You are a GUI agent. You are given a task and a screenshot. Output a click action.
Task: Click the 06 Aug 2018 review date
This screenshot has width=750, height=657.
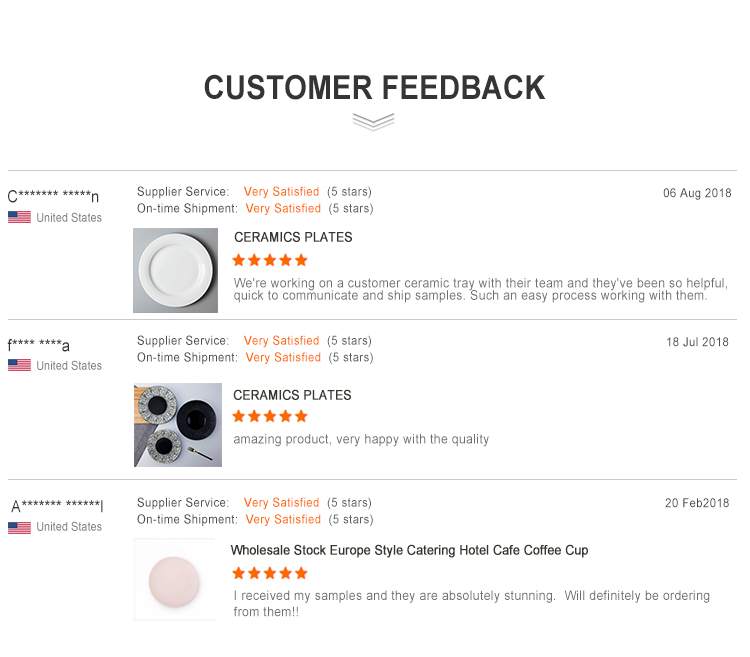click(x=697, y=193)
